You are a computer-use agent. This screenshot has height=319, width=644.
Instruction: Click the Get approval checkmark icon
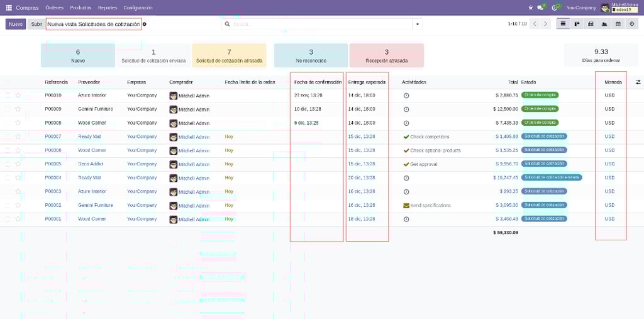(406, 164)
